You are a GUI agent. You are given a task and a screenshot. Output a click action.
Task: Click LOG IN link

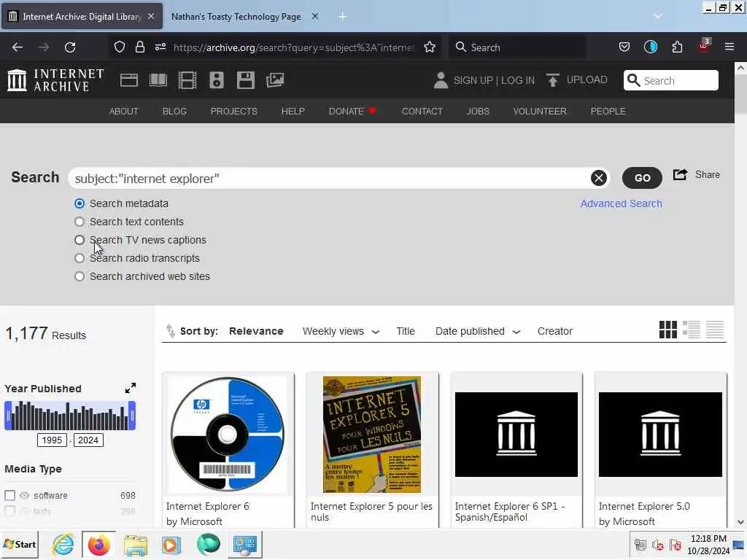[518, 80]
